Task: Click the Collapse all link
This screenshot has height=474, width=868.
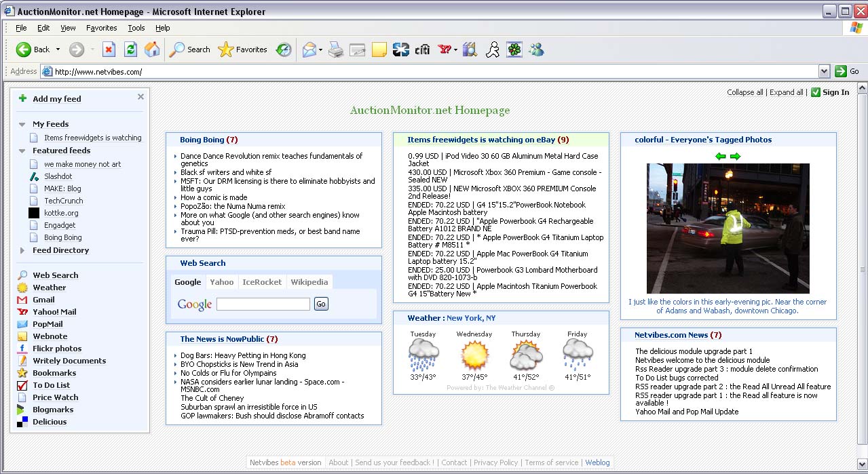Action: 744,92
